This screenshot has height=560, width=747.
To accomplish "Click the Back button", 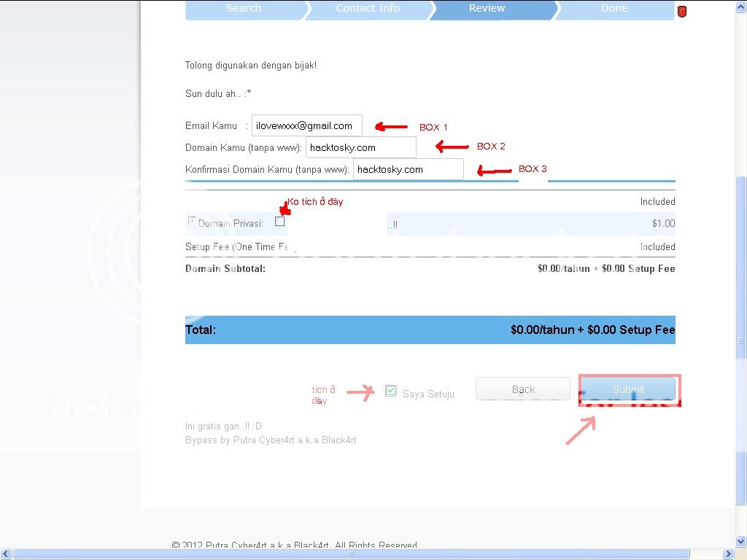I will (522, 389).
